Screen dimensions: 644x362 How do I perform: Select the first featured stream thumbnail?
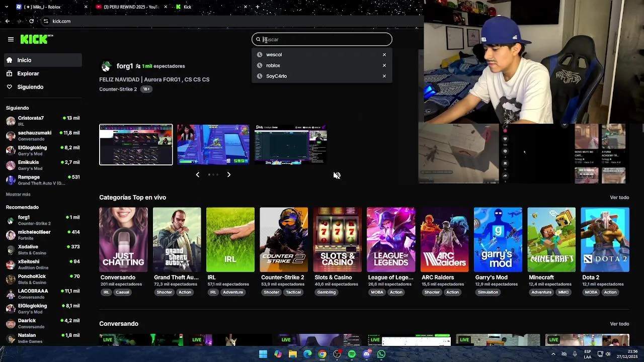[x=136, y=145]
